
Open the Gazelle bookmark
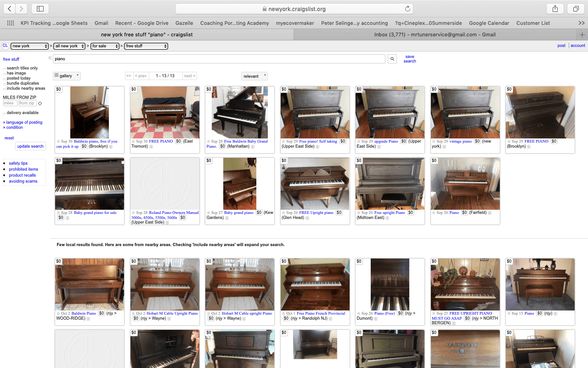[184, 23]
